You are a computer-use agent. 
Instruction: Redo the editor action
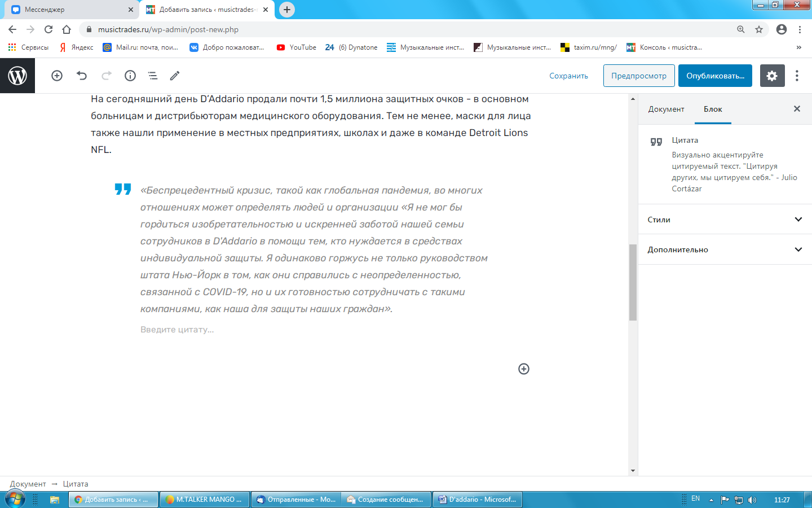tap(107, 76)
